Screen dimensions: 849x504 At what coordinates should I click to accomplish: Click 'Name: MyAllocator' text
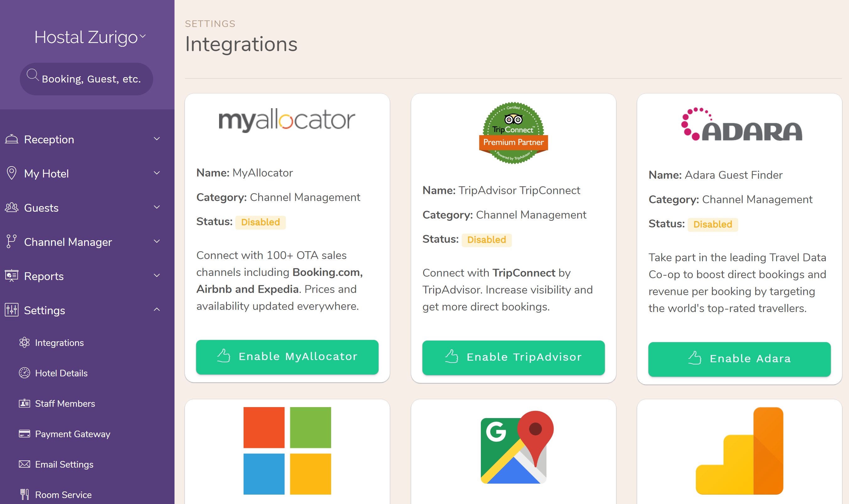click(244, 173)
